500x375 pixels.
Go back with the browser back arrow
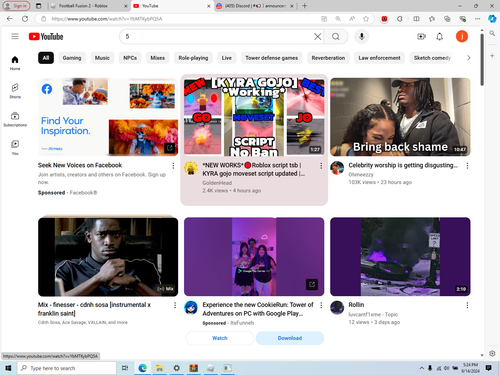point(10,19)
